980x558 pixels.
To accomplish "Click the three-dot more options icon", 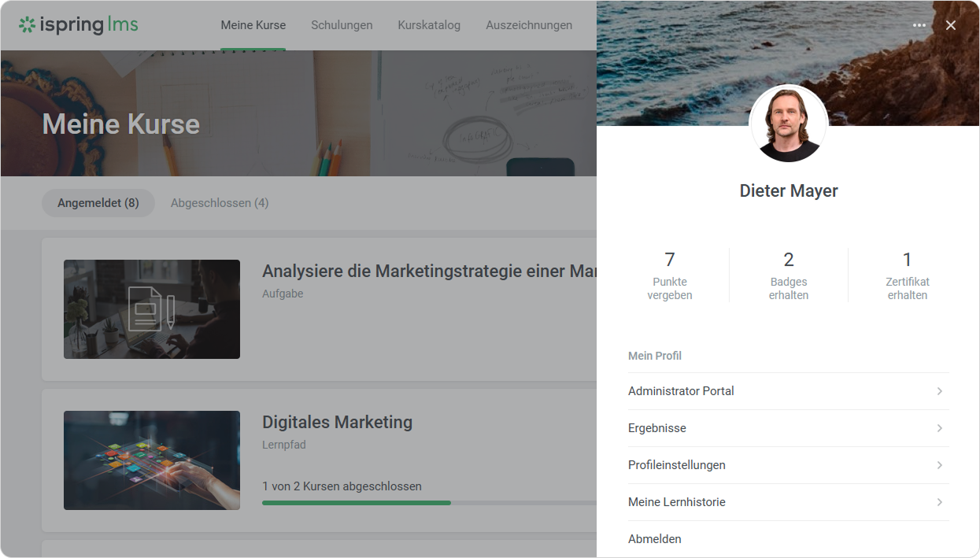I will (919, 25).
